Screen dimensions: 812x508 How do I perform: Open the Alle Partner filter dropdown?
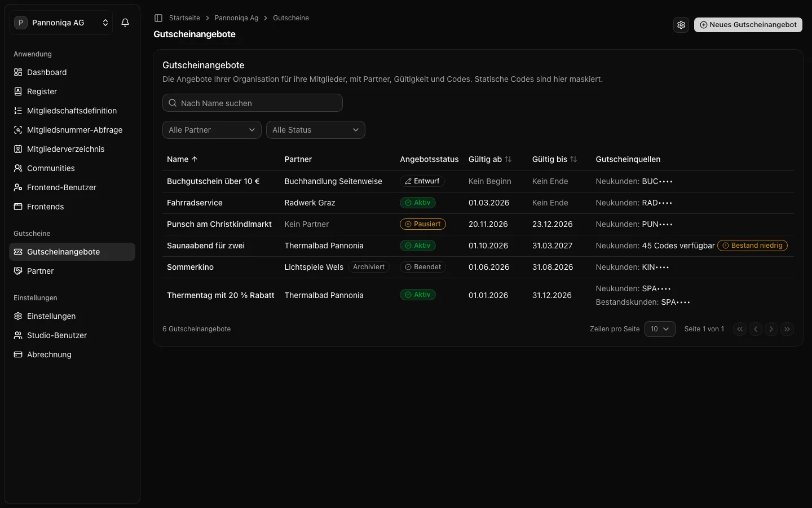pyautogui.click(x=212, y=130)
